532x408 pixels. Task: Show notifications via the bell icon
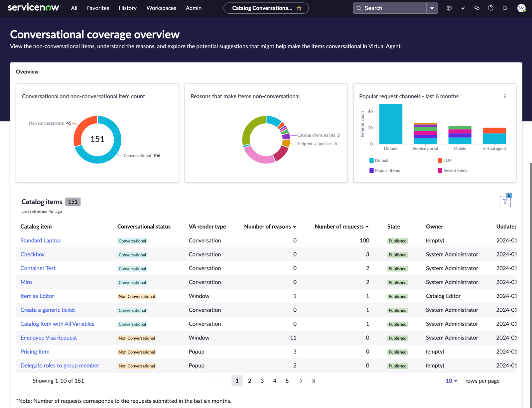(x=505, y=8)
